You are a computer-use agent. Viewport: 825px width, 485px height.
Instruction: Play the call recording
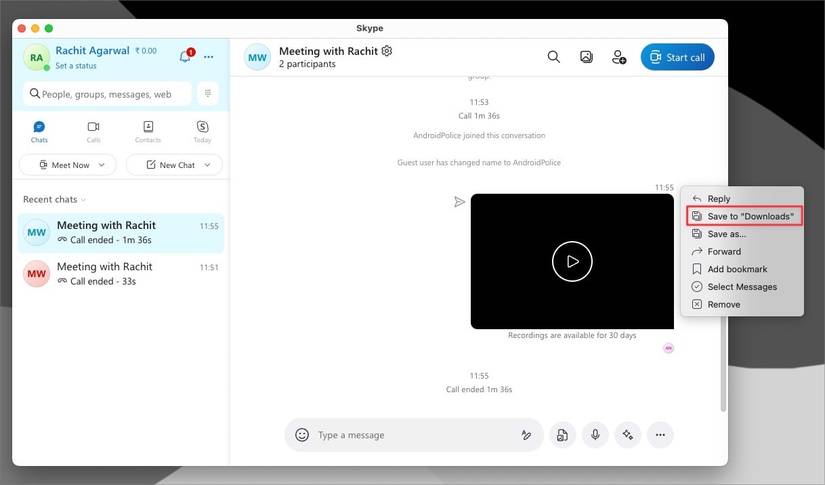(572, 261)
